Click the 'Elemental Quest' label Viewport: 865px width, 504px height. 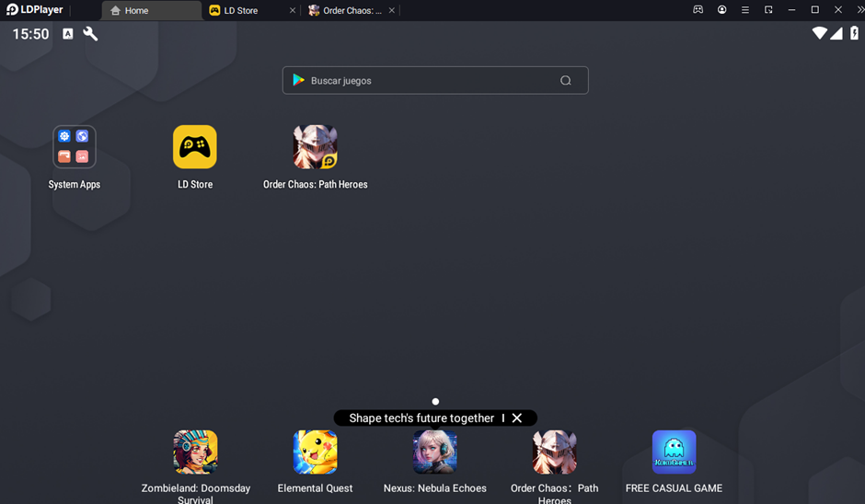pos(315,488)
